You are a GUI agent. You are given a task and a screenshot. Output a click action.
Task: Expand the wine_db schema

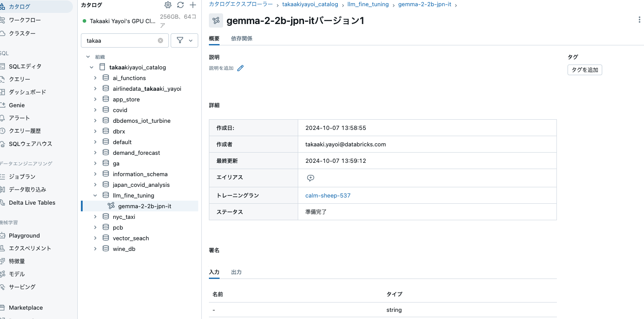95,249
